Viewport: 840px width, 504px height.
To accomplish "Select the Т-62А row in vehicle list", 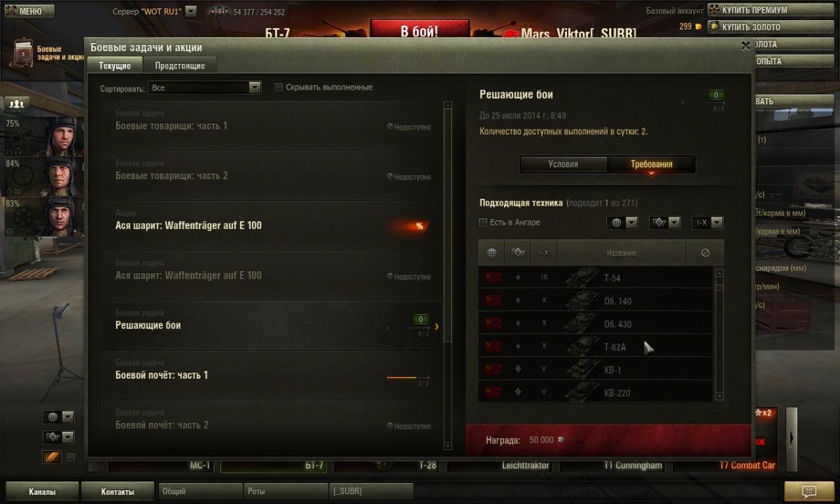I will tap(596, 346).
